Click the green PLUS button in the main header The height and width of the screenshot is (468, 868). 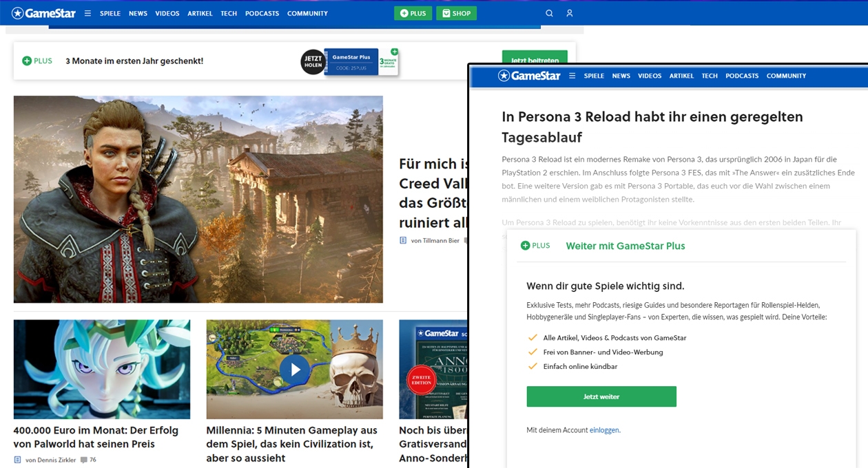pyautogui.click(x=413, y=13)
